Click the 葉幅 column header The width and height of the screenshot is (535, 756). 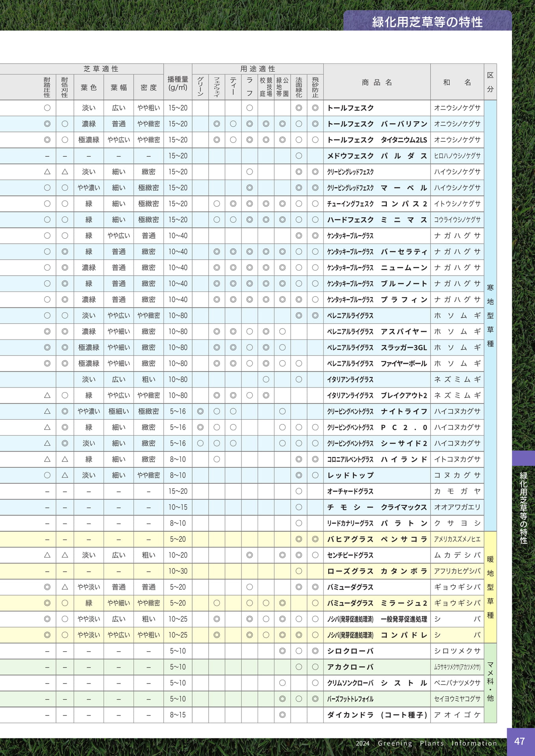pyautogui.click(x=119, y=87)
